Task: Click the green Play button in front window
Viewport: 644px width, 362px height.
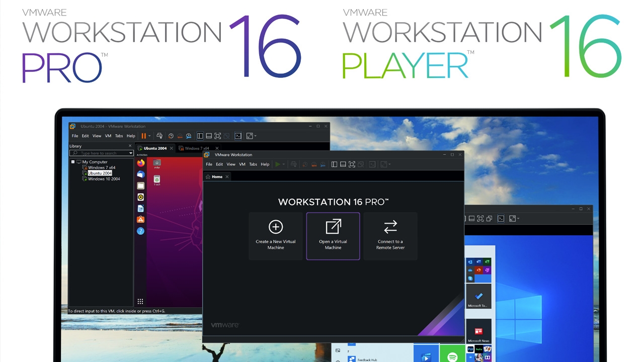Action: pos(278,164)
